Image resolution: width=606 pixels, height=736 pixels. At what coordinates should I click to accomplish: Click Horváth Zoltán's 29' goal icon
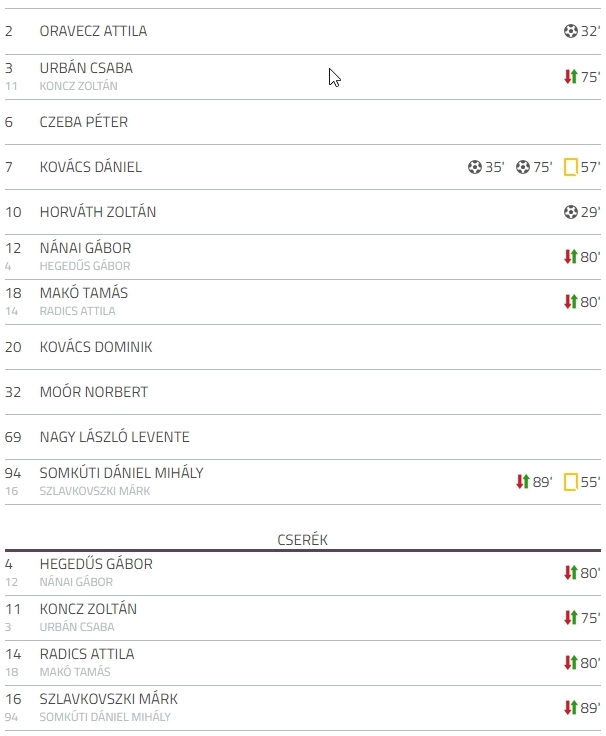point(570,212)
